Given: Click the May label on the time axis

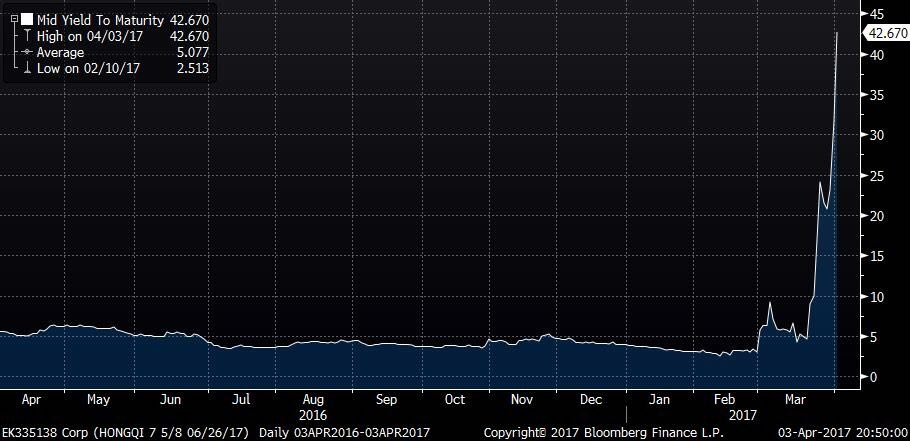Looking at the screenshot, I should point(98,400).
